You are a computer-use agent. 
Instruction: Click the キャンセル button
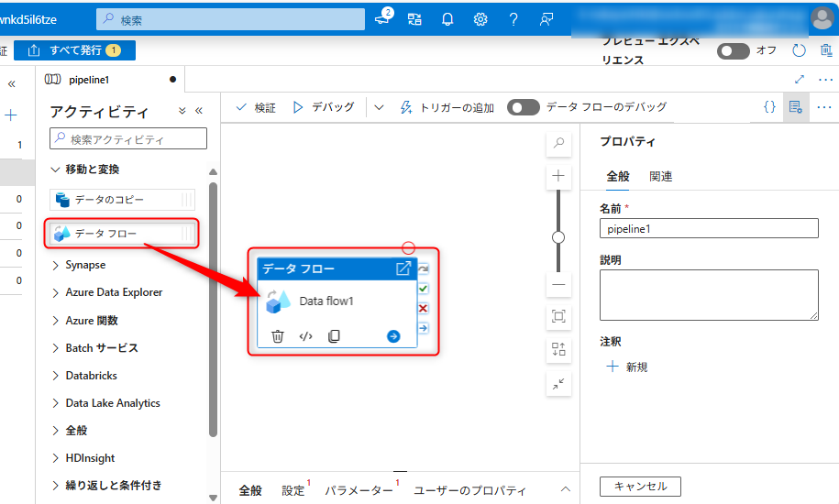click(x=641, y=487)
